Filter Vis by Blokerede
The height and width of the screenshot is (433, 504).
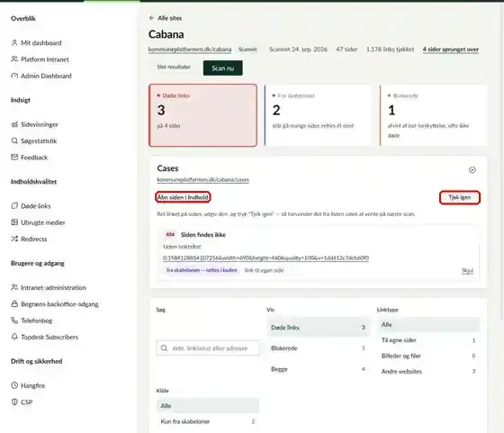pos(318,348)
